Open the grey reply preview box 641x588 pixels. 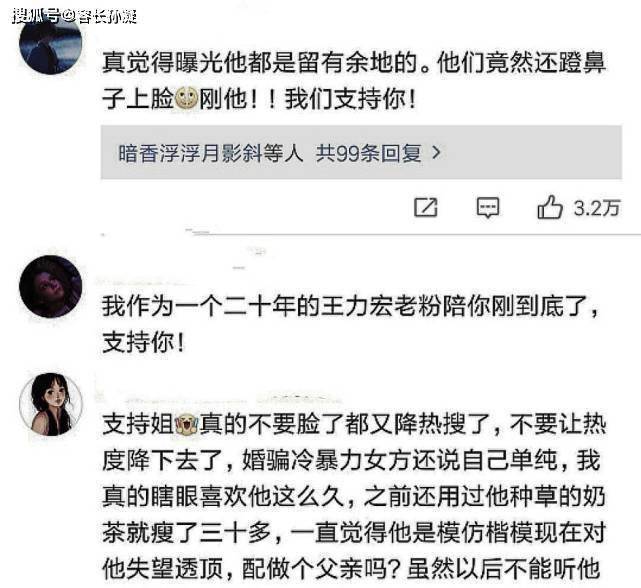[361, 153]
